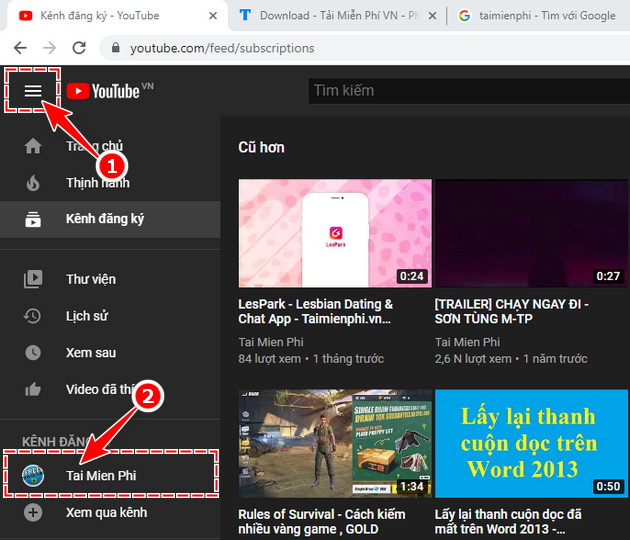Screen dimensions: 630x540
Task: Click the Thịnh hành flame icon
Action: 33,183
